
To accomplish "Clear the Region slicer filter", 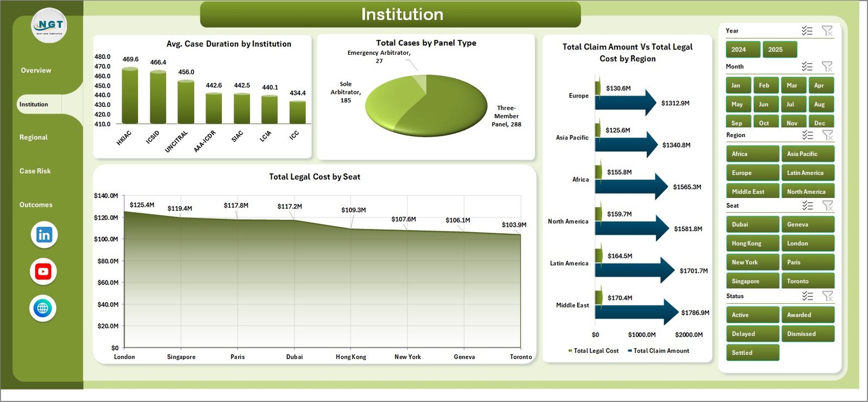I will tap(827, 135).
